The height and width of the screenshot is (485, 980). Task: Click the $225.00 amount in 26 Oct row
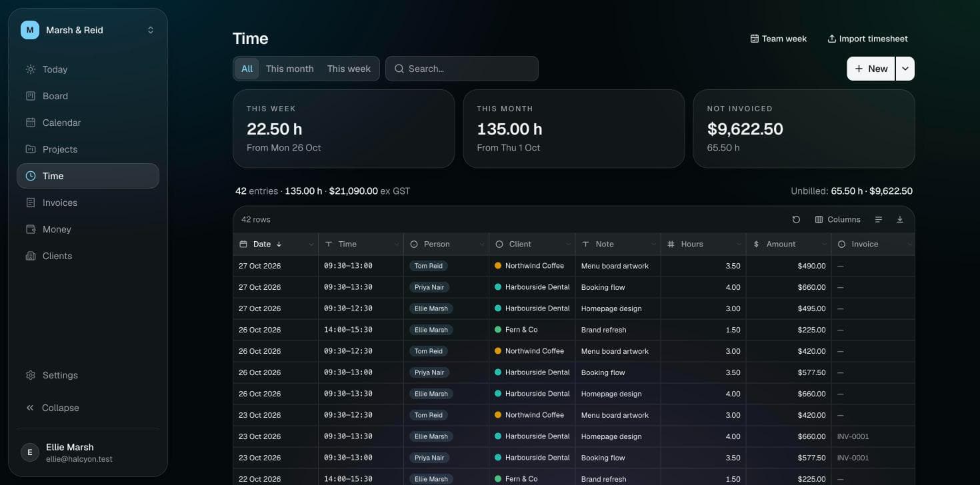(x=811, y=330)
